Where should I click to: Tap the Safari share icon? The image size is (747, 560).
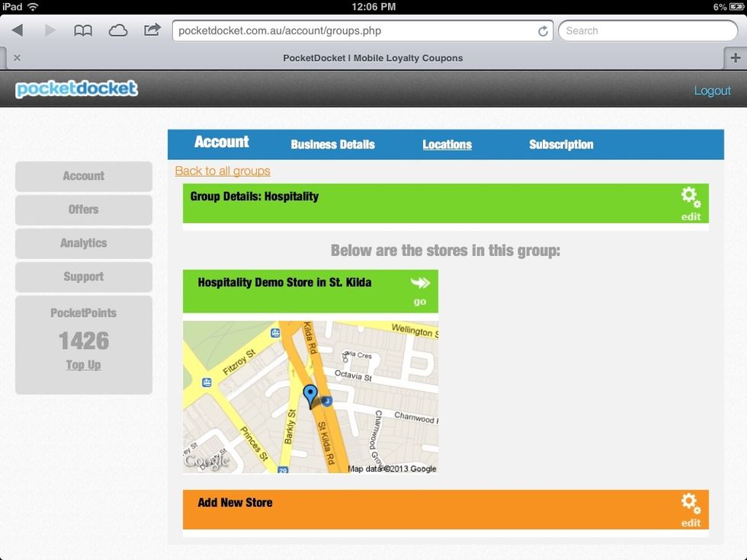click(x=152, y=30)
